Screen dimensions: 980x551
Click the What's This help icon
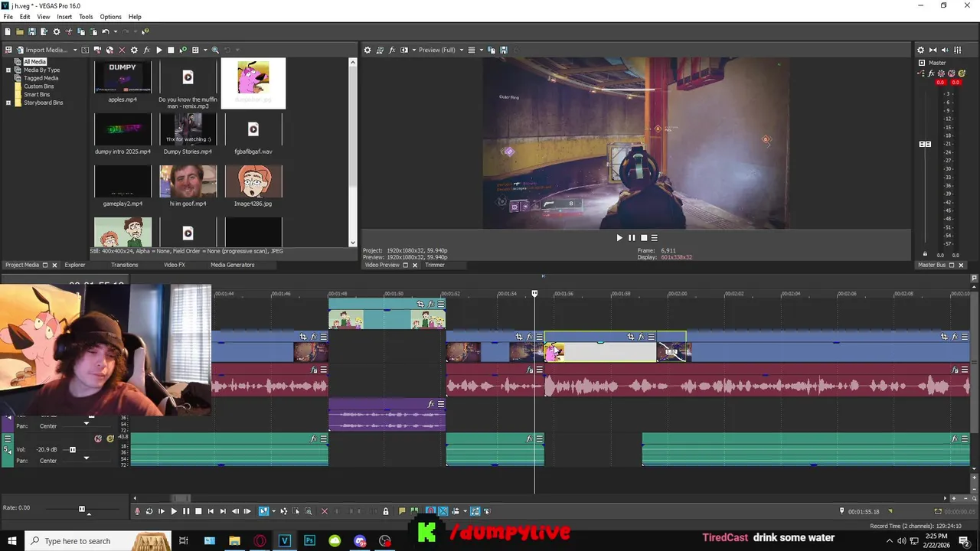(145, 31)
